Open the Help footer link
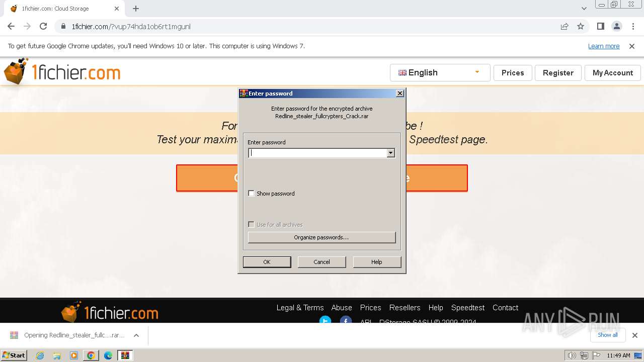Image resolution: width=644 pixels, height=362 pixels. (436, 308)
